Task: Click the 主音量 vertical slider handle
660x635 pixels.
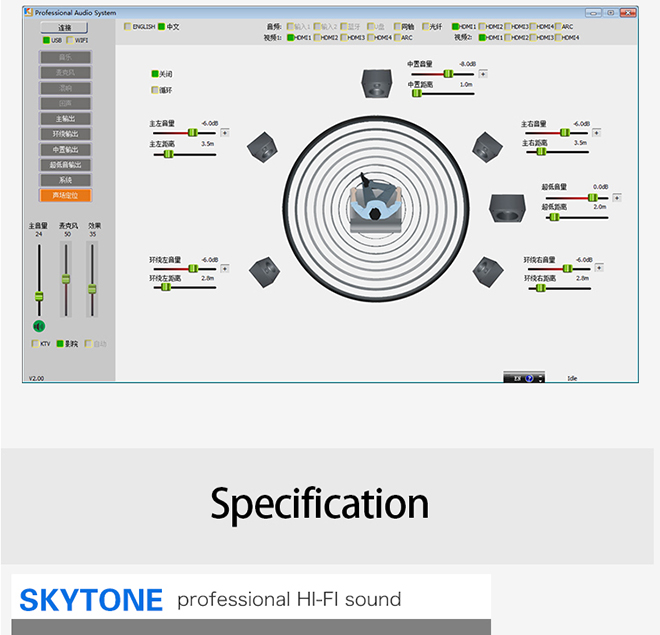Action: [39, 296]
